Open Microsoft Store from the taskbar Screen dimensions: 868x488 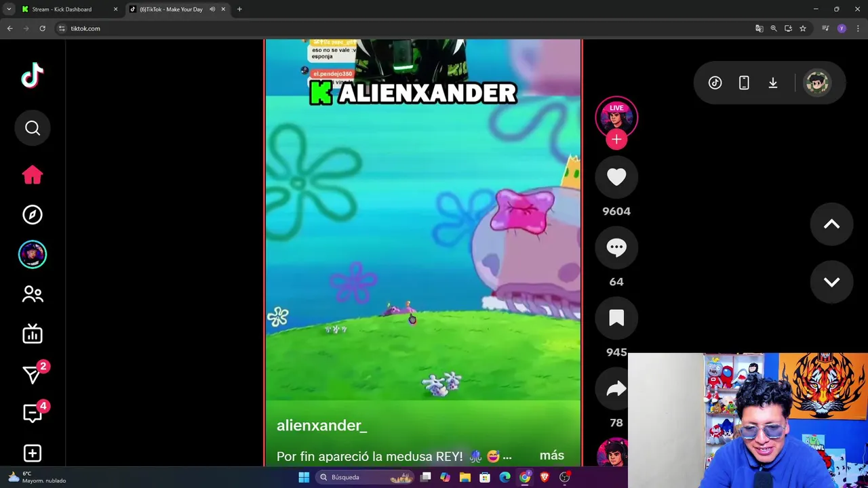pyautogui.click(x=485, y=477)
